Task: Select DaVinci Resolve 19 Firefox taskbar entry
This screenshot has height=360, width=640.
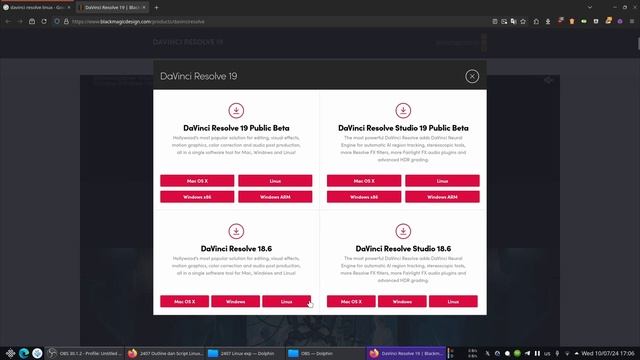Action: 406,353
